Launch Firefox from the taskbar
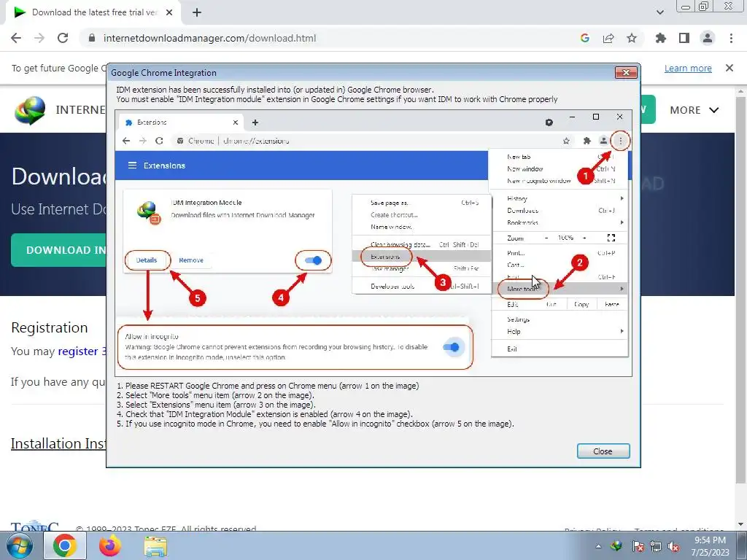The height and width of the screenshot is (560, 747). [x=110, y=545]
